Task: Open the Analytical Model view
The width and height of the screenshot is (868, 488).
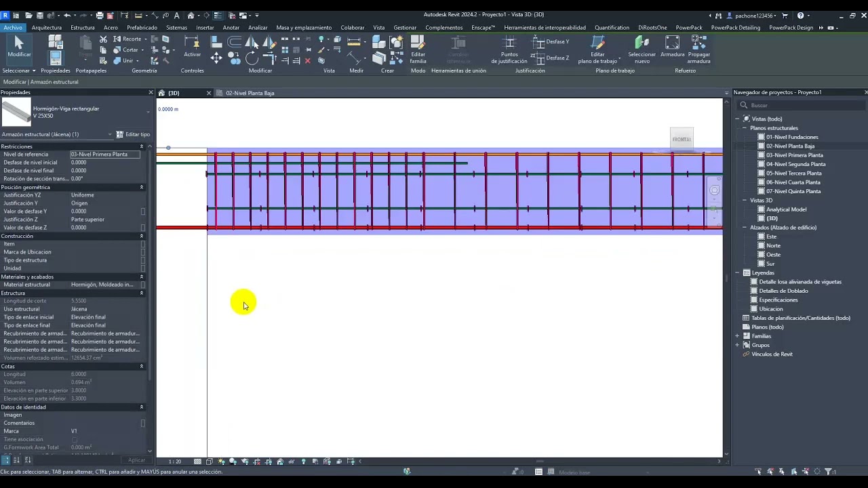Action: coord(786,209)
